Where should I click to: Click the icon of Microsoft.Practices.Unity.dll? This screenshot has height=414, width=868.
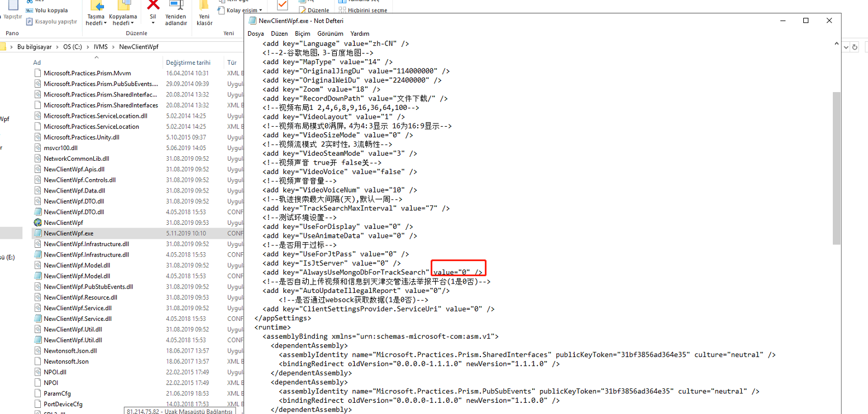(38, 137)
